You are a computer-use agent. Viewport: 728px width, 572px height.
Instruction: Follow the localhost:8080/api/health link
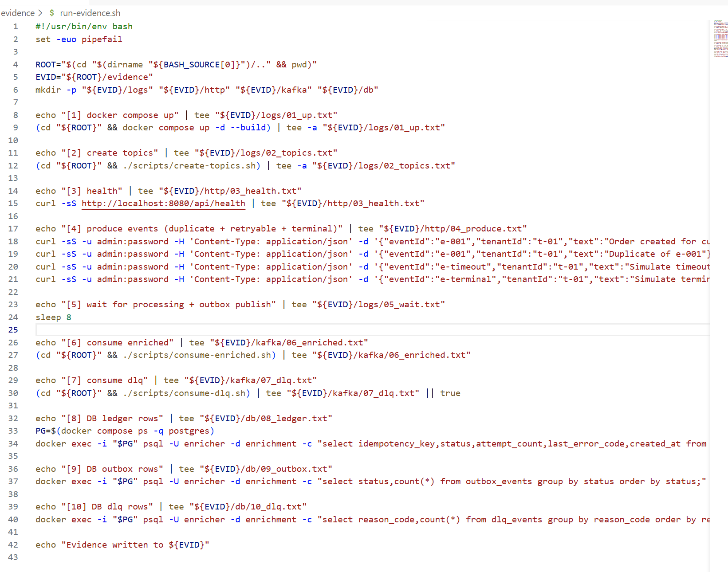pyautogui.click(x=163, y=204)
